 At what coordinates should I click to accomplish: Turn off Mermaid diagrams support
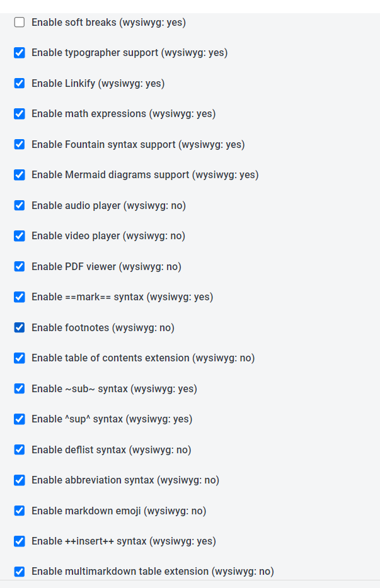tap(20, 175)
